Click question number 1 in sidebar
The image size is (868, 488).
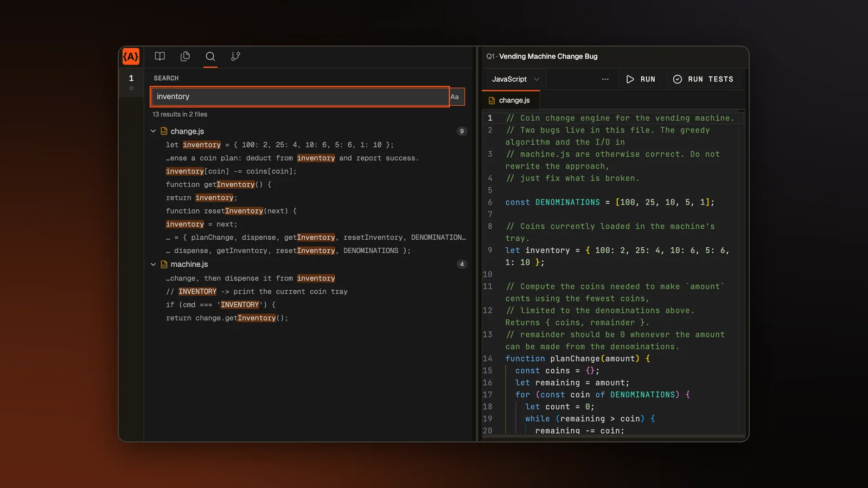tap(131, 79)
